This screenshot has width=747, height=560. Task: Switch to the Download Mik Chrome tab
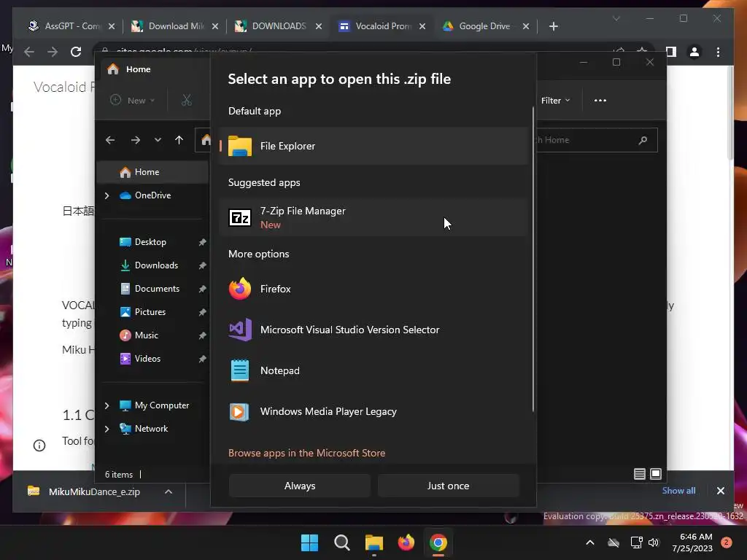click(x=174, y=26)
